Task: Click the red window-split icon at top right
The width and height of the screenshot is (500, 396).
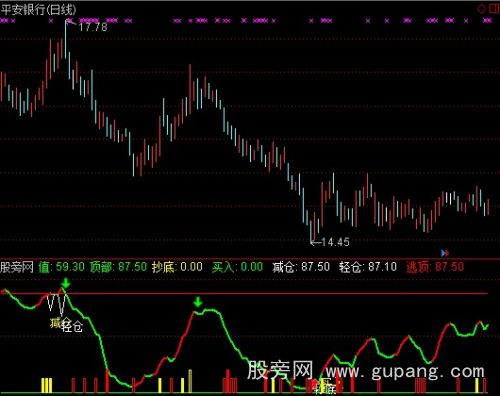Action: 494,9
